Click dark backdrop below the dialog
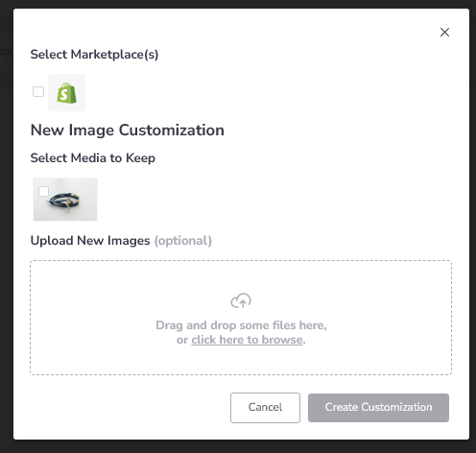476x453 pixels. [x=238, y=446]
